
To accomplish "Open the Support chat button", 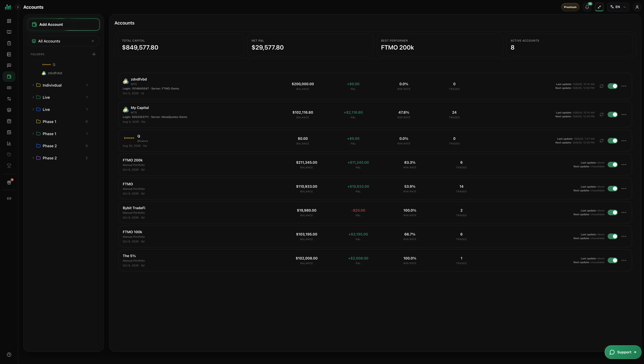I will click(x=623, y=352).
